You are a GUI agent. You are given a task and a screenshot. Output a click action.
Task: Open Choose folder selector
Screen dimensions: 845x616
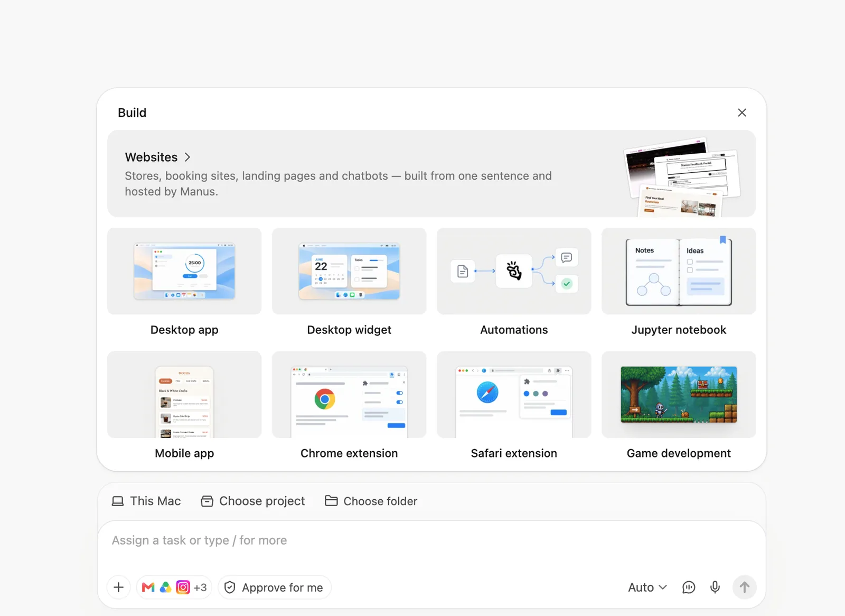tap(371, 501)
